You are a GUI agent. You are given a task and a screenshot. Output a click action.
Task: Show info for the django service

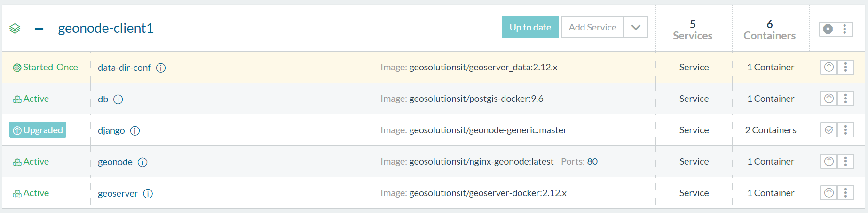tap(135, 131)
